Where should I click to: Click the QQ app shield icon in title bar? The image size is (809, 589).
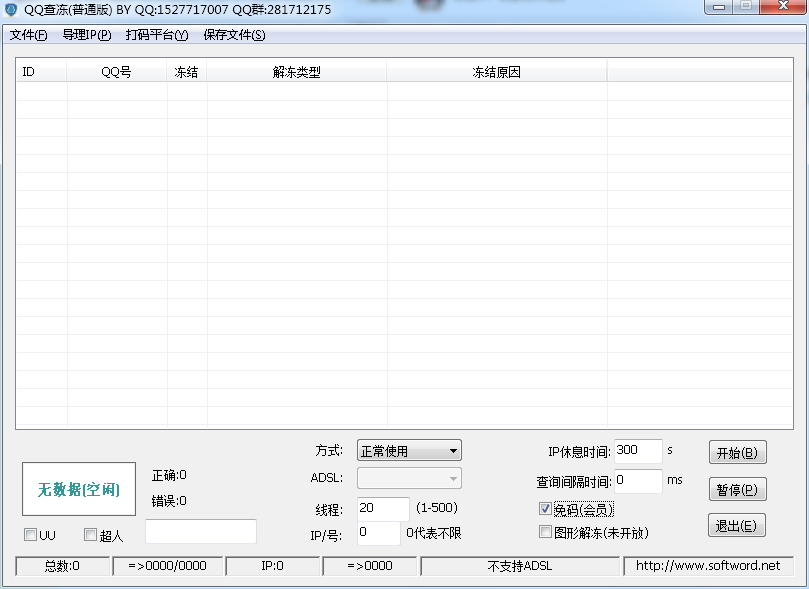click(11, 9)
